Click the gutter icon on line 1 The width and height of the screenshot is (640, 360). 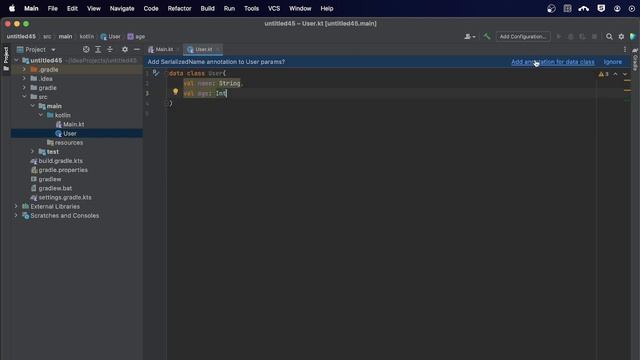156,73
